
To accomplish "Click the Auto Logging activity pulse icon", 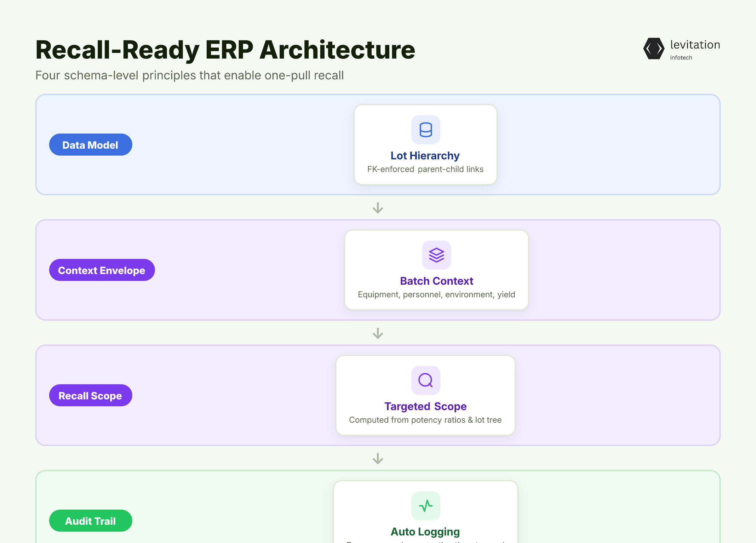I will [426, 506].
